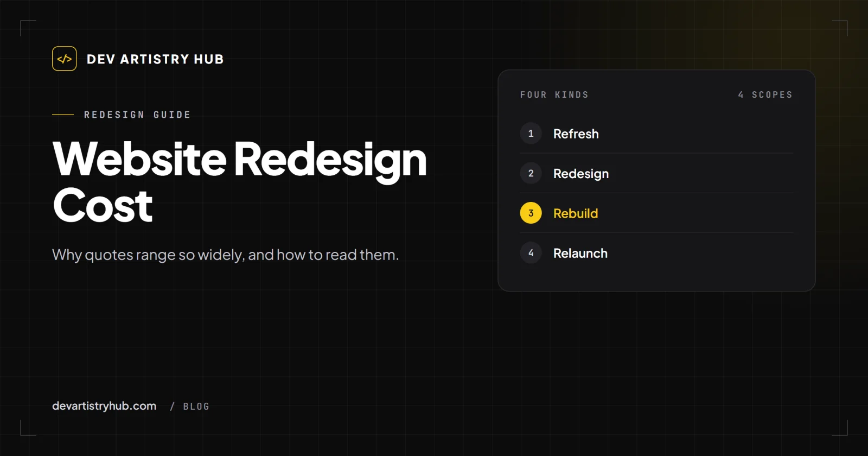
Task: Click the number 1 circle badge
Action: coord(531,134)
